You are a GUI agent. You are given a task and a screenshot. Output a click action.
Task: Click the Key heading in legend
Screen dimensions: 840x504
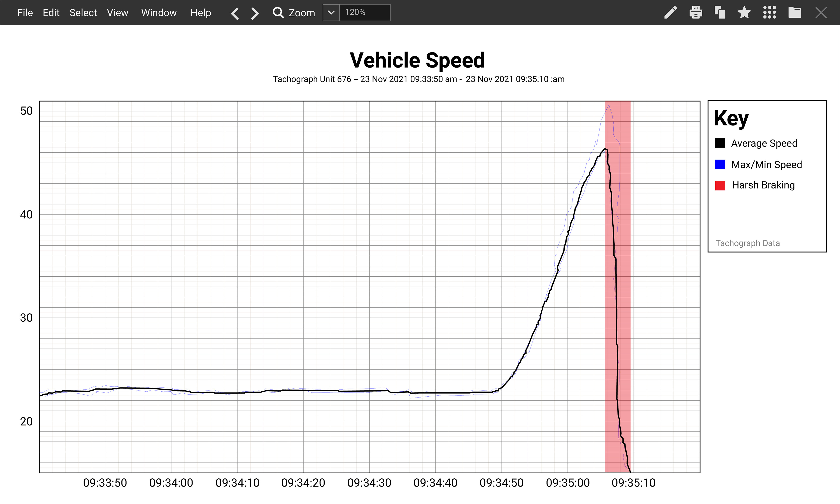point(731,119)
